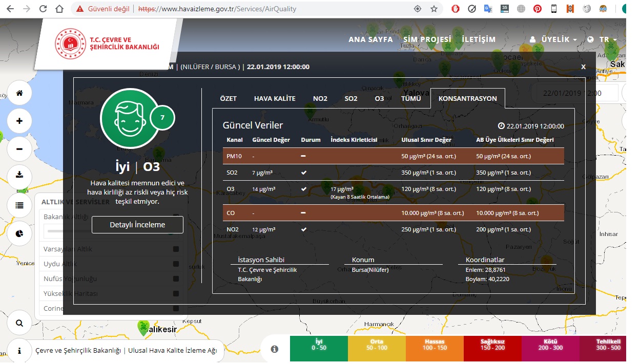Click the Güncel Veriler heading

253,125
